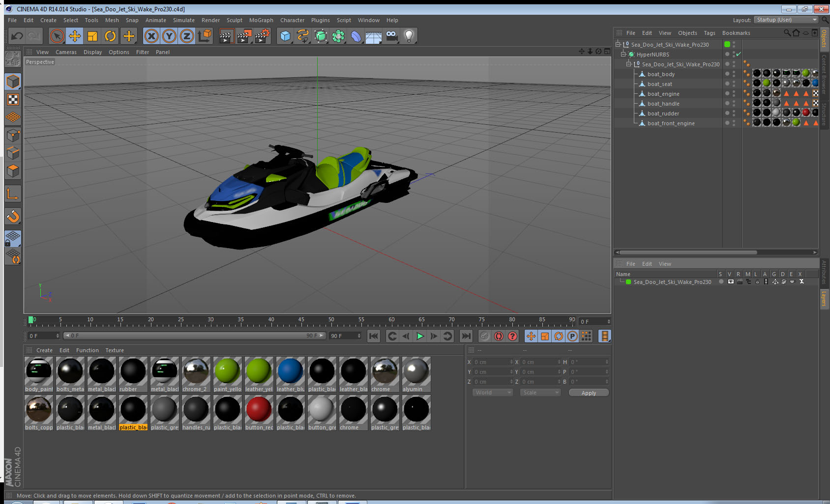
Task: Open the Sculpt menu
Action: click(235, 20)
